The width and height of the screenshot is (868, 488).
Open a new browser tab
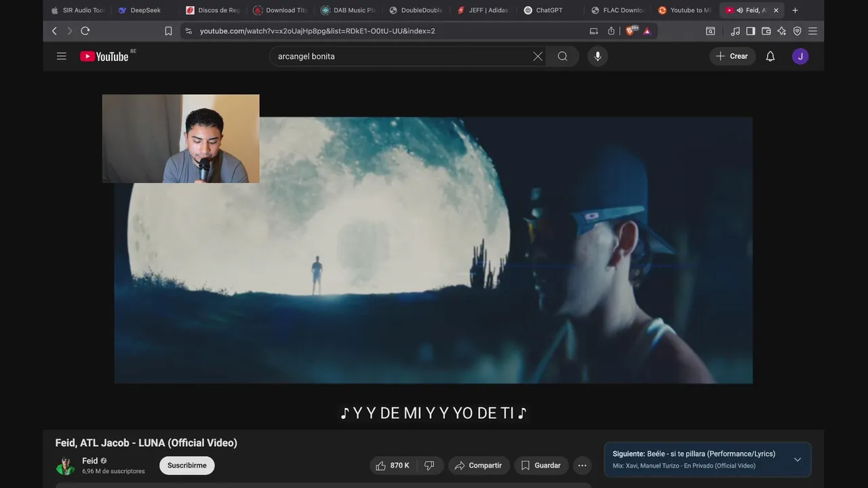click(795, 10)
